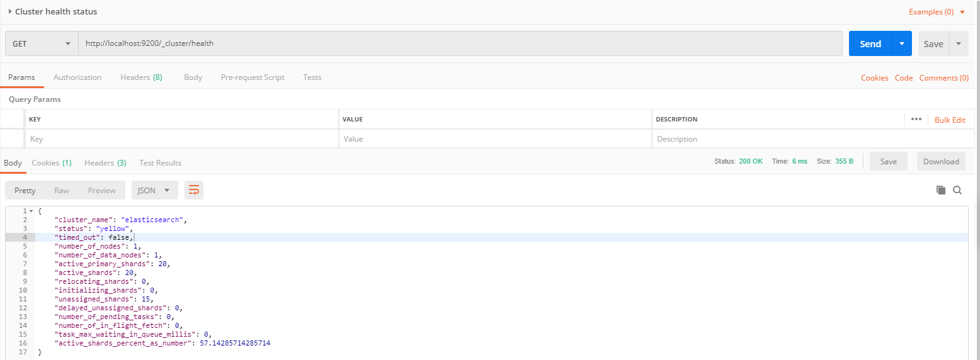The image size is (980, 360).
Task: Select the Preview view mode
Action: coord(101,190)
